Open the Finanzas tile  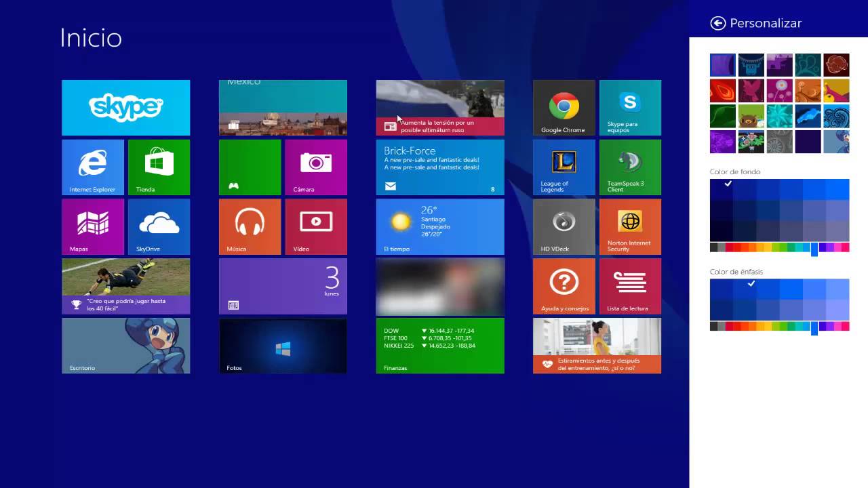pyautogui.click(x=440, y=346)
